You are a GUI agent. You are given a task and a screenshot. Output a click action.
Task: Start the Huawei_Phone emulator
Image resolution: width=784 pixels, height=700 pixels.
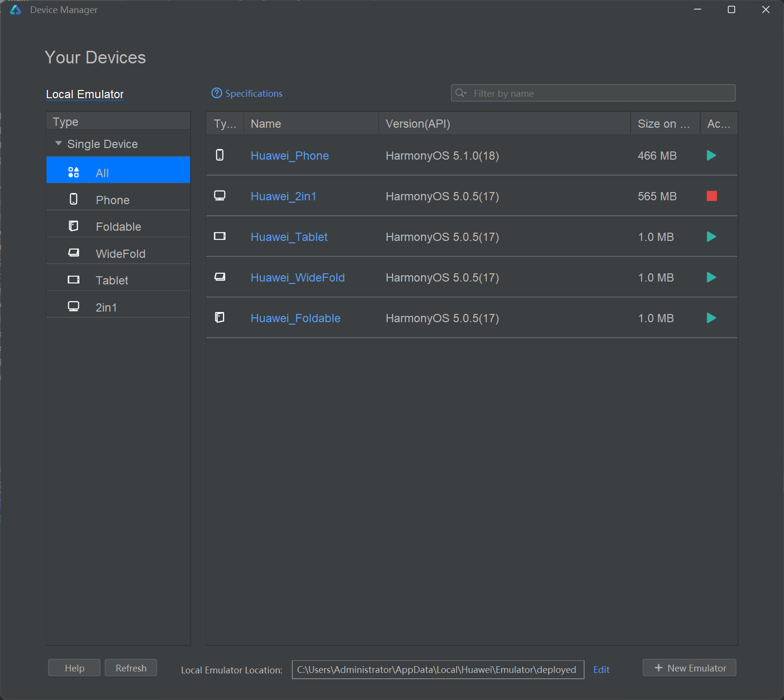coord(711,155)
